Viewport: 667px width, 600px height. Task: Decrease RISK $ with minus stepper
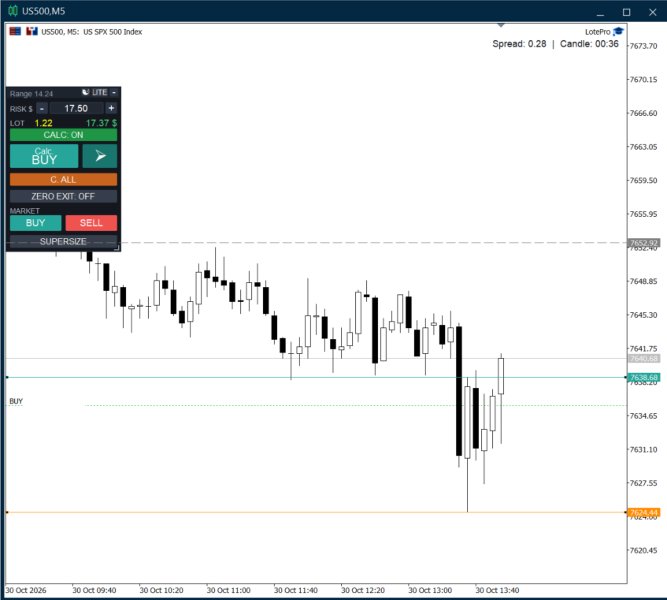tap(42, 109)
